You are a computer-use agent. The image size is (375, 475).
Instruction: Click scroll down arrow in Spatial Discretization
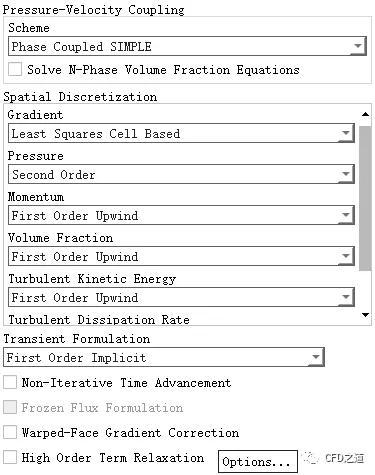[x=365, y=315]
